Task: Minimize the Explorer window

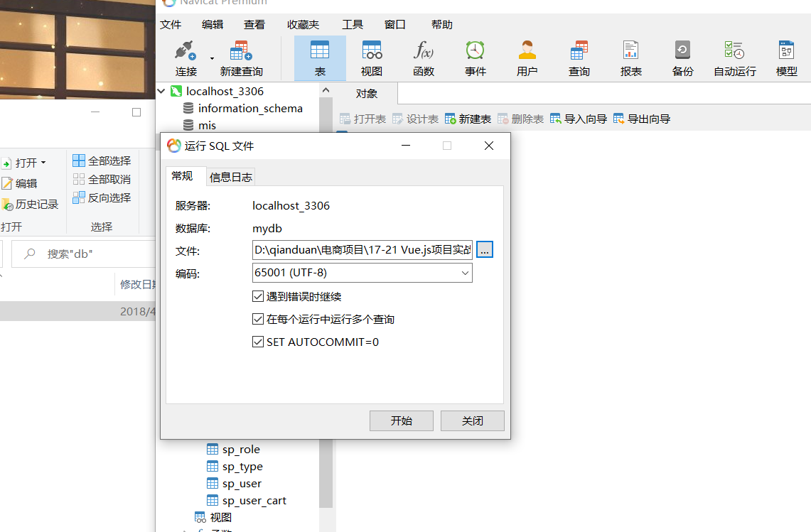Action: click(95, 112)
